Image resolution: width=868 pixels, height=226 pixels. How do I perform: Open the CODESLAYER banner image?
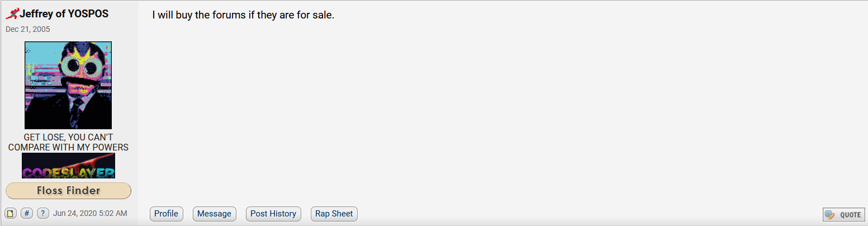(x=68, y=166)
